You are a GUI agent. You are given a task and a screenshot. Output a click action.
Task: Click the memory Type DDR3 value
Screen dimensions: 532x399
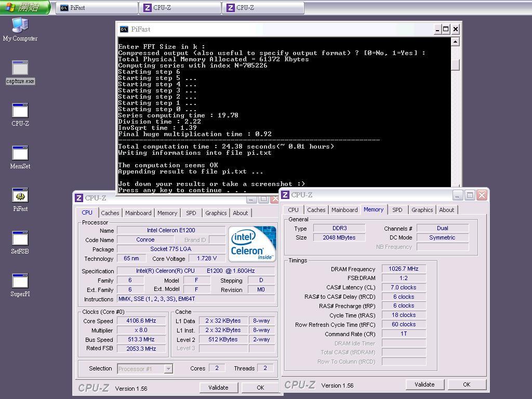coord(339,228)
